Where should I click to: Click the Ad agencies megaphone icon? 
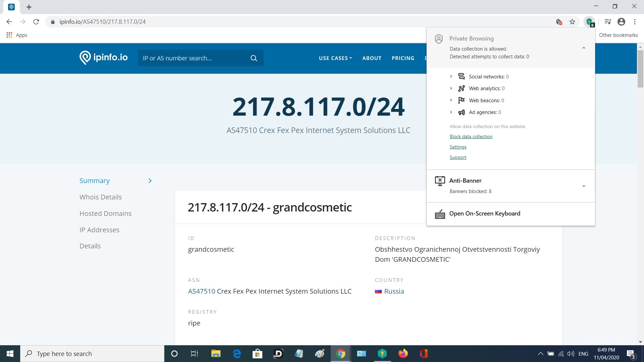(x=462, y=112)
